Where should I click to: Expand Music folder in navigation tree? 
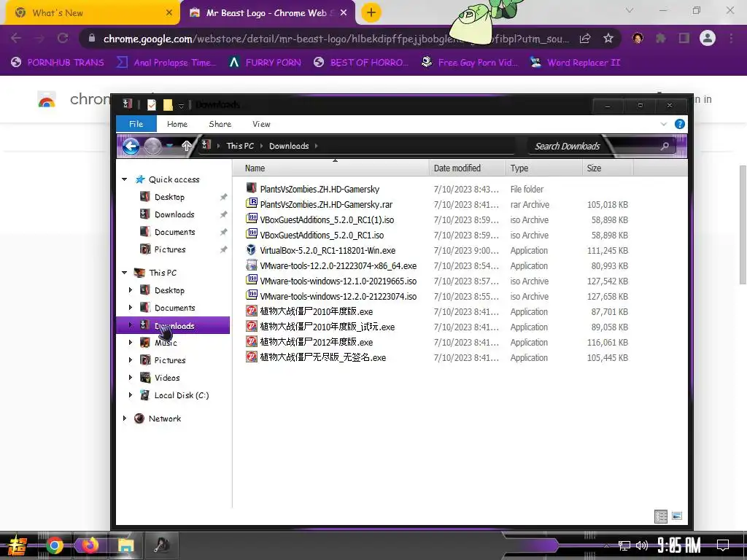[131, 343]
